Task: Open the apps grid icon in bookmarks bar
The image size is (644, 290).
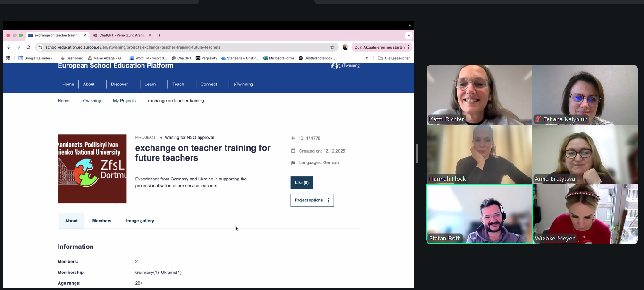Action: click(8, 58)
